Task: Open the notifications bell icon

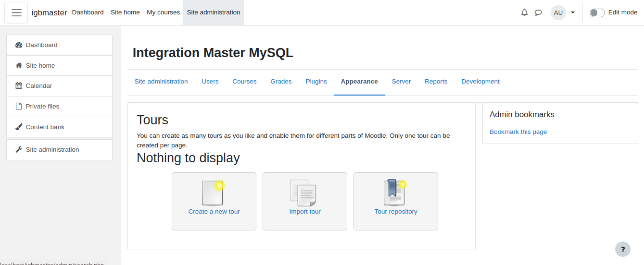Action: 524,12
